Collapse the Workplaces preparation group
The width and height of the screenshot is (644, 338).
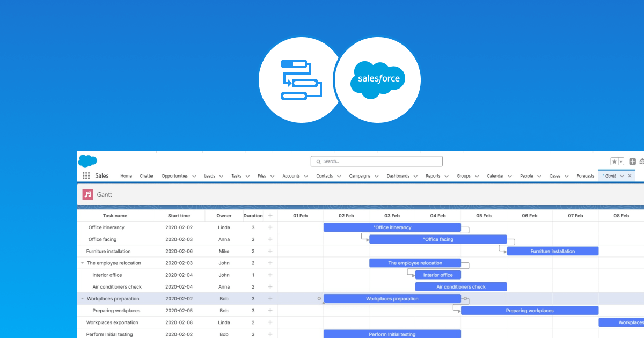pyautogui.click(x=82, y=299)
